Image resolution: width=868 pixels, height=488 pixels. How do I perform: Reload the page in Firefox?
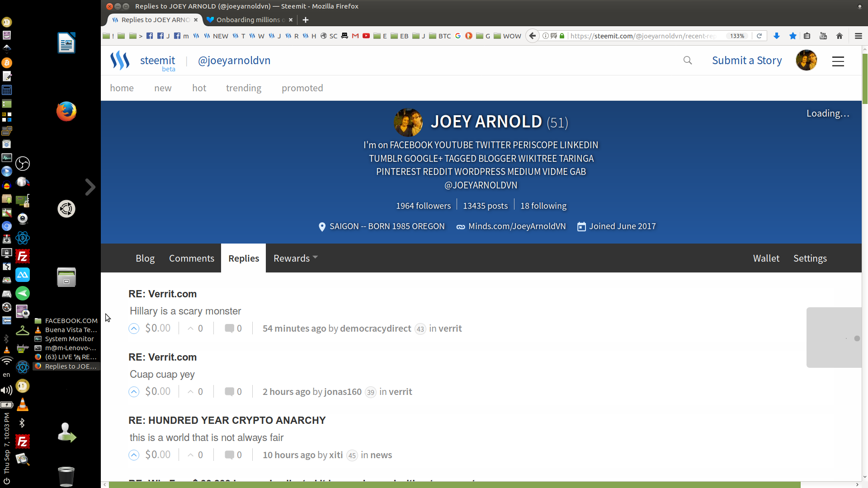[x=759, y=36]
